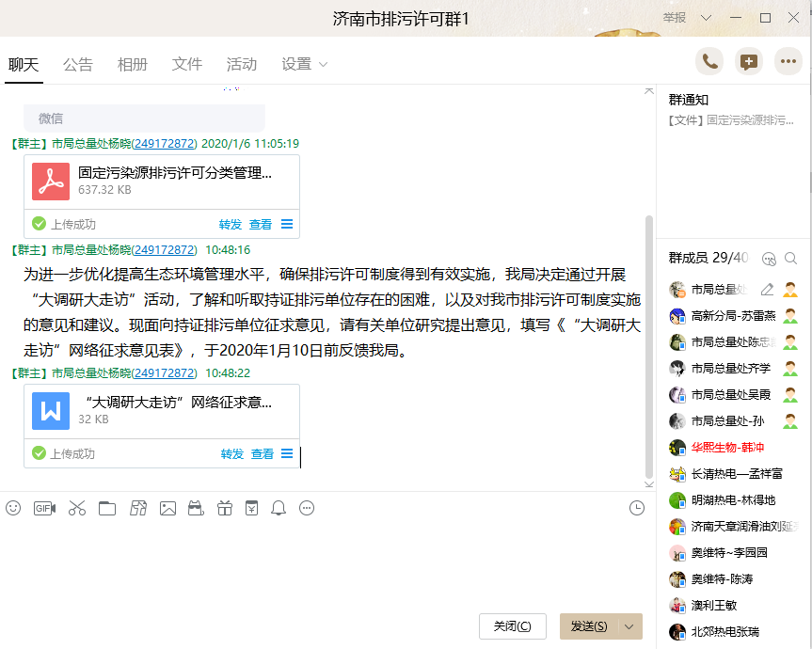Select the scissors screenshot tool
This screenshot has height=649, width=812.
point(76,508)
